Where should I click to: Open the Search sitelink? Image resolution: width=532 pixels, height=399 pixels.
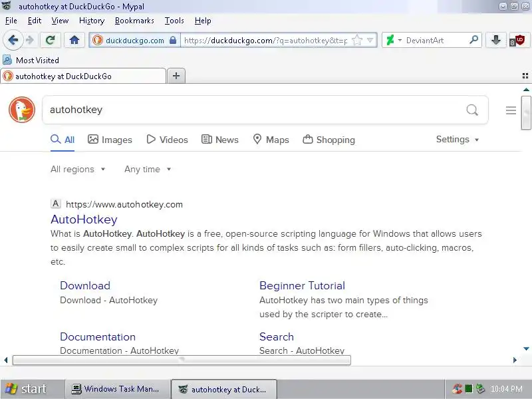[x=277, y=336]
